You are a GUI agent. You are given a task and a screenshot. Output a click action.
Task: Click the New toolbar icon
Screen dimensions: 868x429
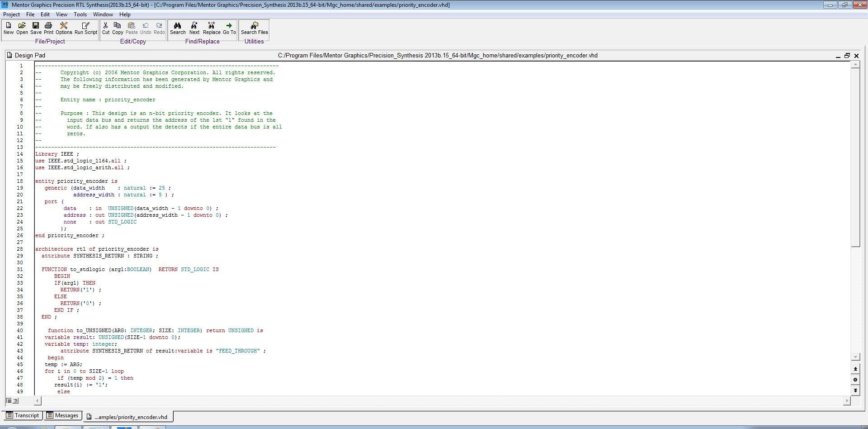point(9,29)
